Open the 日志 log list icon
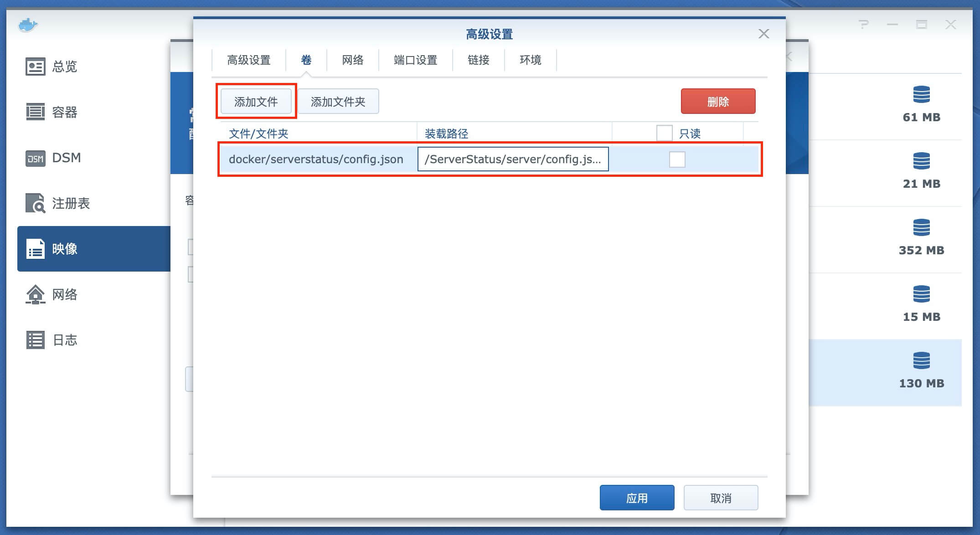980x535 pixels. click(35, 340)
